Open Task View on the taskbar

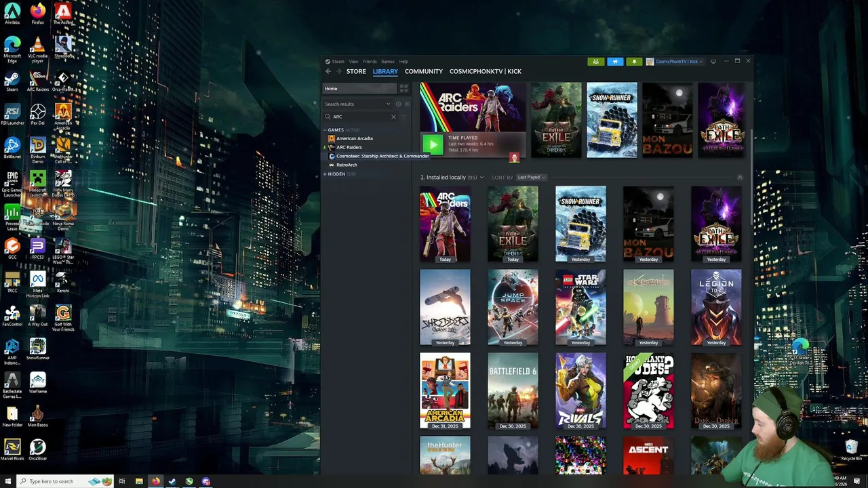click(122, 481)
